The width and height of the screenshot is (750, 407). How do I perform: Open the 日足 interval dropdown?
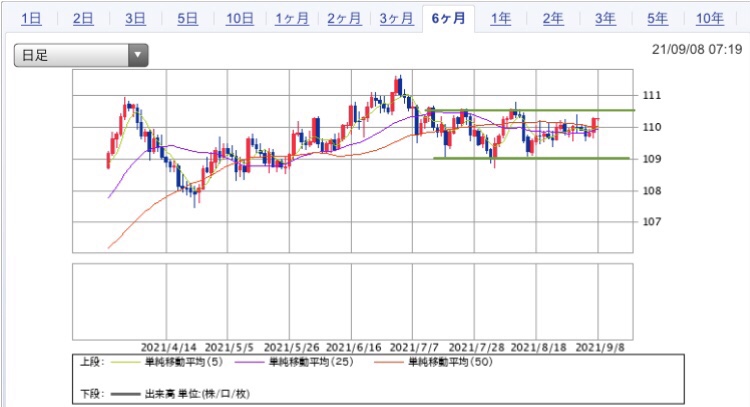(x=81, y=55)
